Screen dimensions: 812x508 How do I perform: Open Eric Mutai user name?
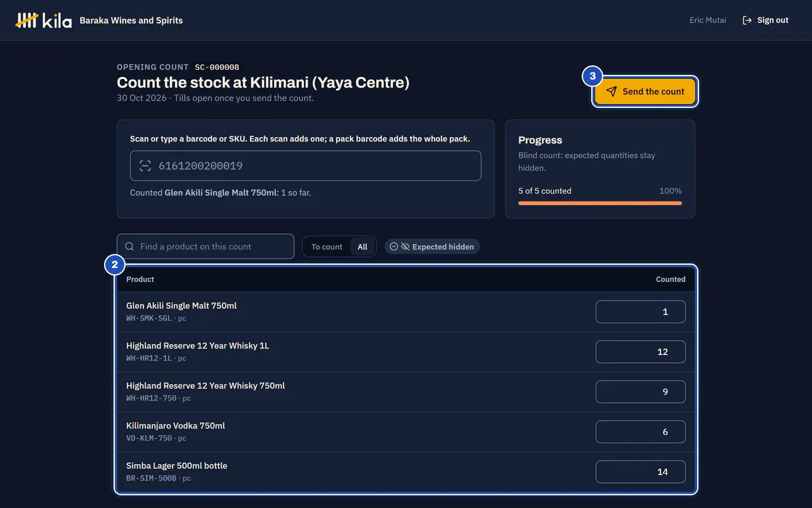[707, 20]
